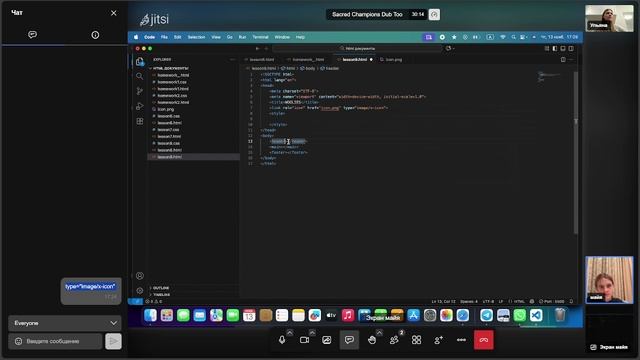Open Trash in the Dock

pyautogui.click(x=560, y=315)
